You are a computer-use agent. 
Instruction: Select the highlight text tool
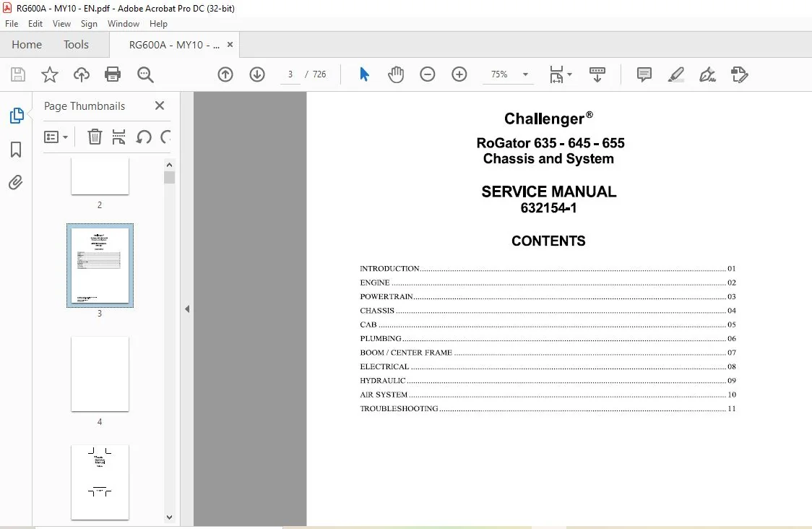[675, 74]
